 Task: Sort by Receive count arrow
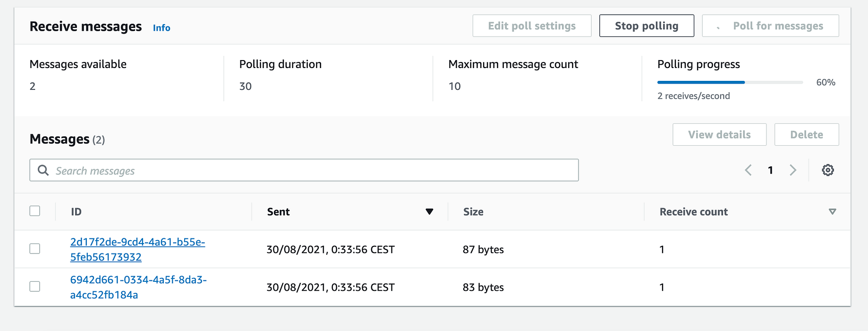pyautogui.click(x=832, y=212)
